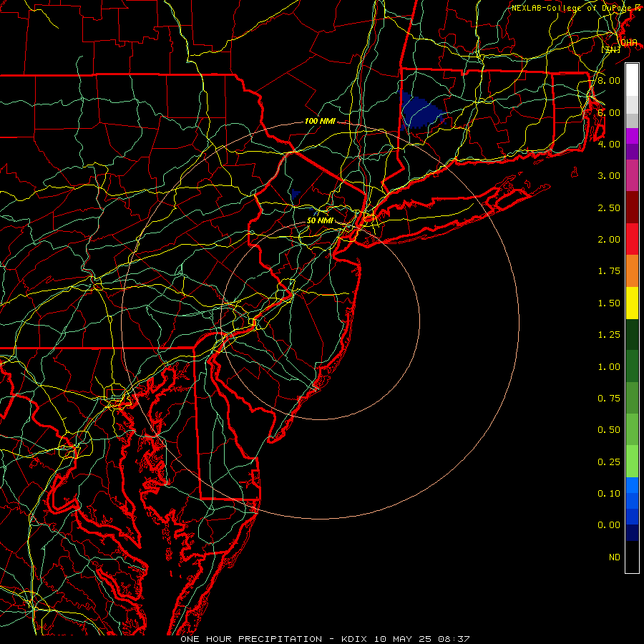This screenshot has height=644, width=644.
Task: Click the 2.00 scale value
Action: pyautogui.click(x=609, y=240)
